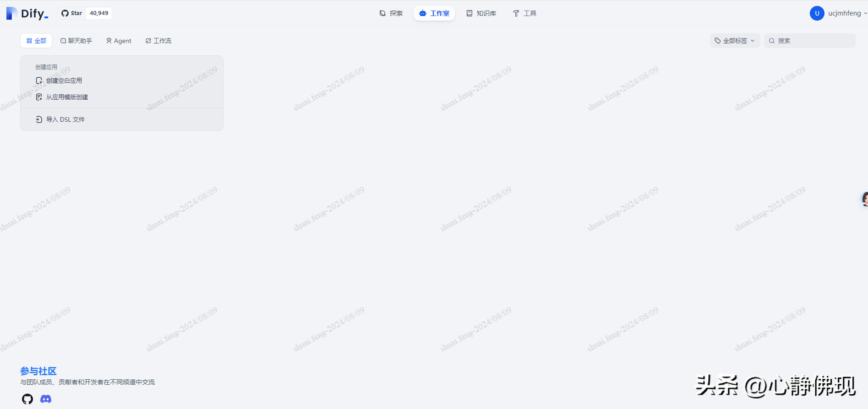The width and height of the screenshot is (868, 409).
Task: Go to the 探索 explore page
Action: 391,13
